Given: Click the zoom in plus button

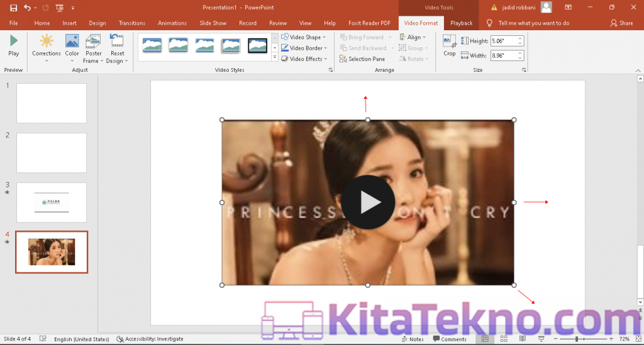Looking at the screenshot, I should click(611, 339).
